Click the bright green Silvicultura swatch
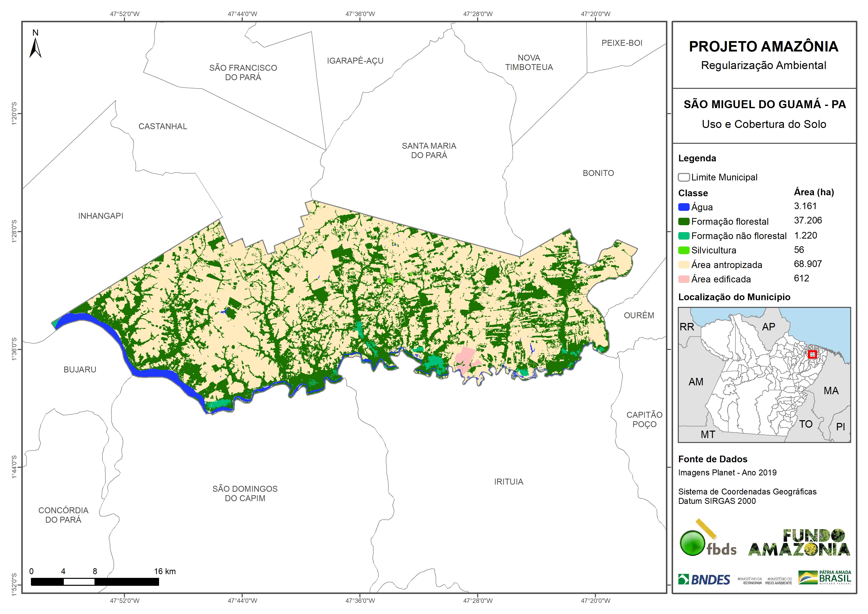868x614 pixels. click(x=683, y=250)
